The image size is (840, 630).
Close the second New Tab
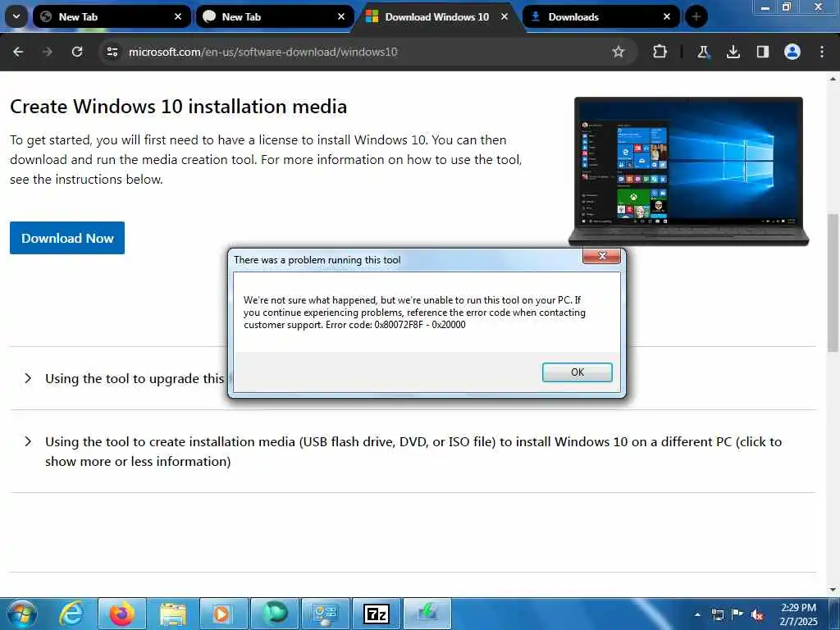pos(341,16)
